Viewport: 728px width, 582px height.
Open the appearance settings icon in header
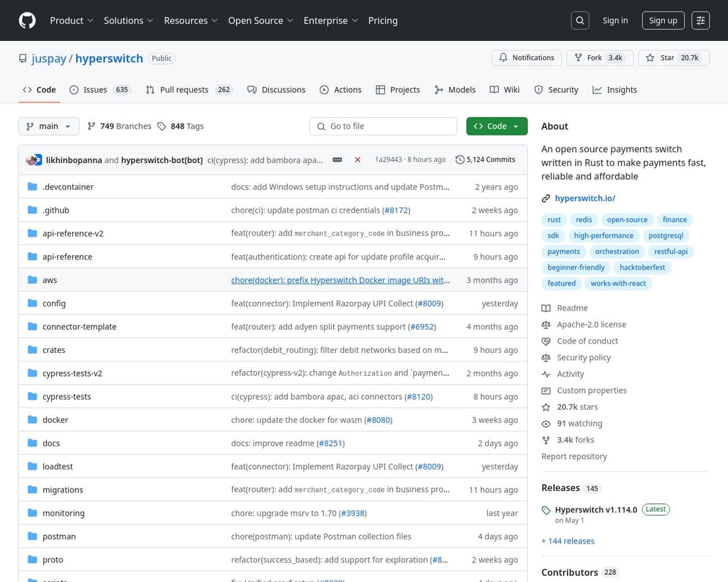click(700, 20)
